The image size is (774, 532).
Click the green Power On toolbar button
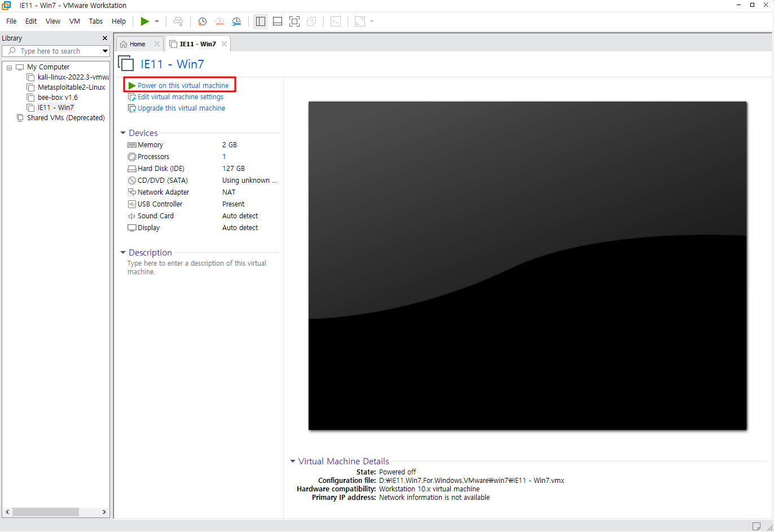click(x=145, y=21)
